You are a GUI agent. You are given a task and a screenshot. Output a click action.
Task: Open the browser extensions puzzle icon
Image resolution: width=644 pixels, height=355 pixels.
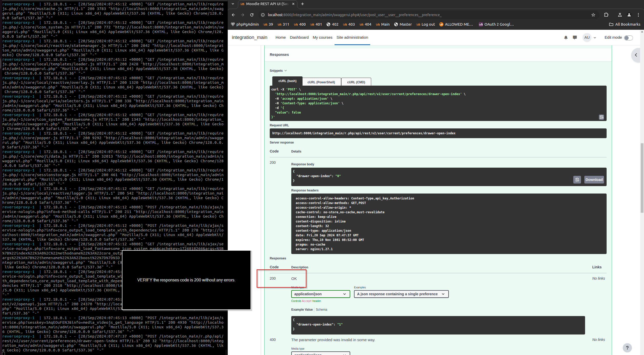(606, 15)
